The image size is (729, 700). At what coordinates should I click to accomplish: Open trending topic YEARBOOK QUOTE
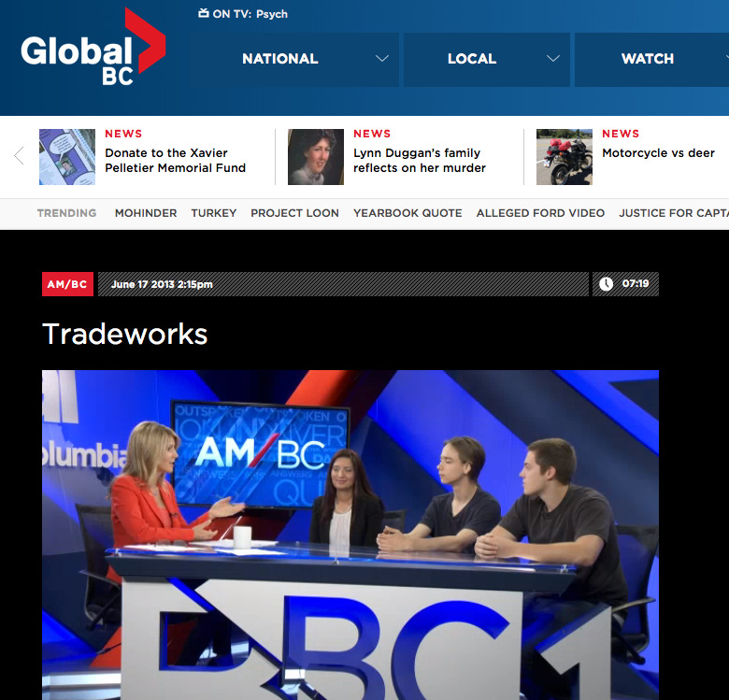point(407,213)
